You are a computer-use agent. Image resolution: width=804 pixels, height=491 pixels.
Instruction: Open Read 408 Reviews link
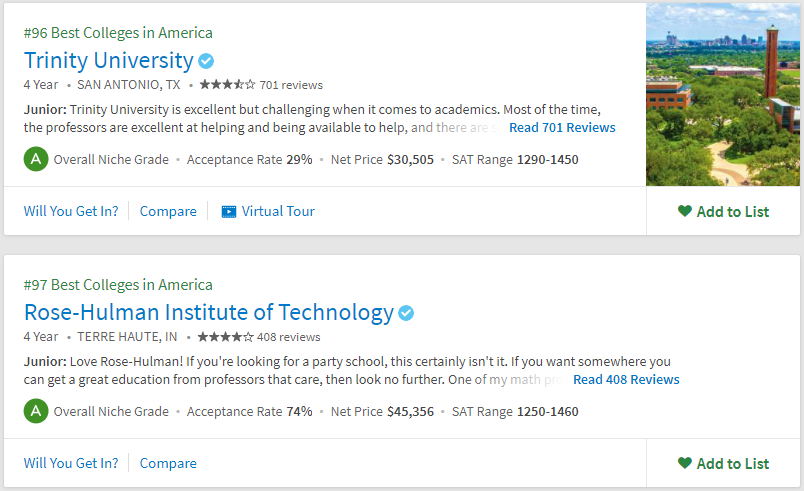point(626,380)
